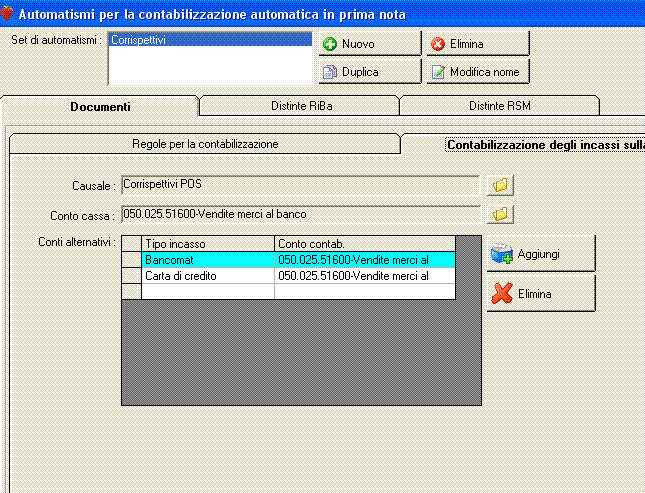The image size is (645, 493).
Task: Click the red Elimina icon beside Nuovo
Action: [438, 44]
